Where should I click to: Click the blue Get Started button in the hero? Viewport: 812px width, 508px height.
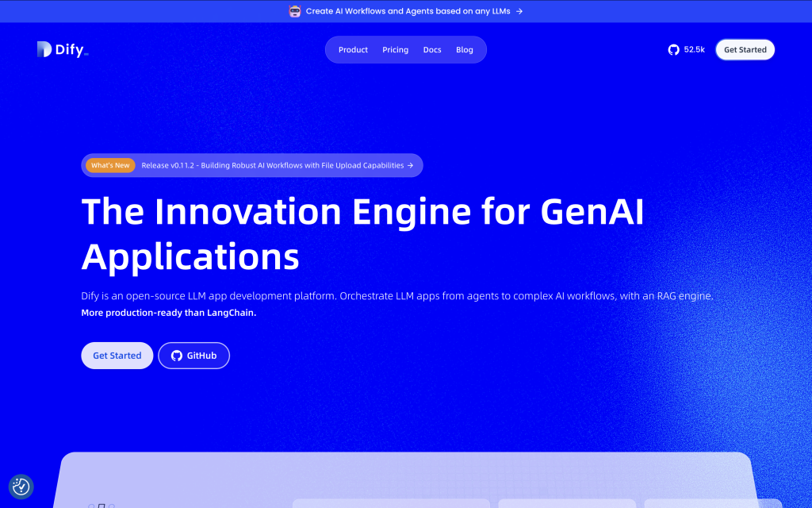117,356
